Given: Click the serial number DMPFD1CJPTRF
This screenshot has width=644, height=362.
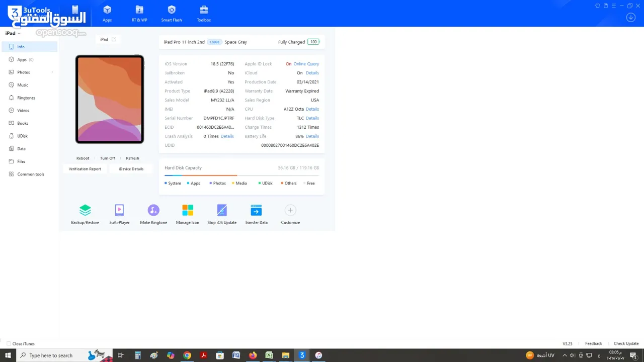Looking at the screenshot, I should point(219,118).
